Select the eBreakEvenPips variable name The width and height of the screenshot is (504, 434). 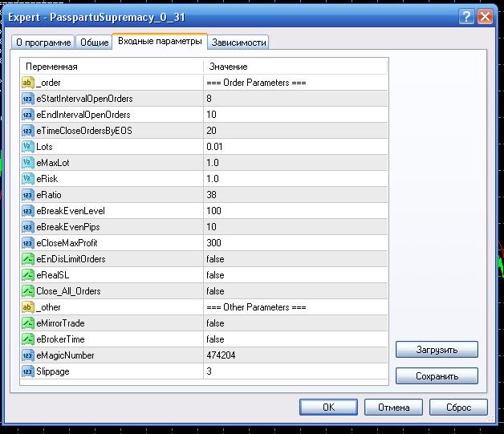coord(68,227)
